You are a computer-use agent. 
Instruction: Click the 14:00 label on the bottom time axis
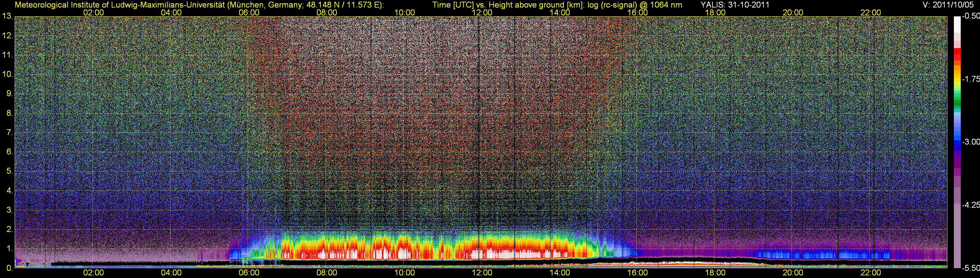click(560, 273)
